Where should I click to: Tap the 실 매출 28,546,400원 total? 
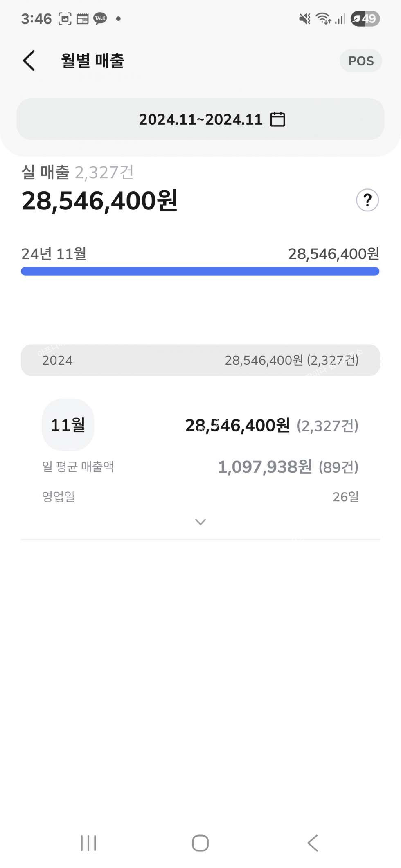pyautogui.click(x=100, y=201)
